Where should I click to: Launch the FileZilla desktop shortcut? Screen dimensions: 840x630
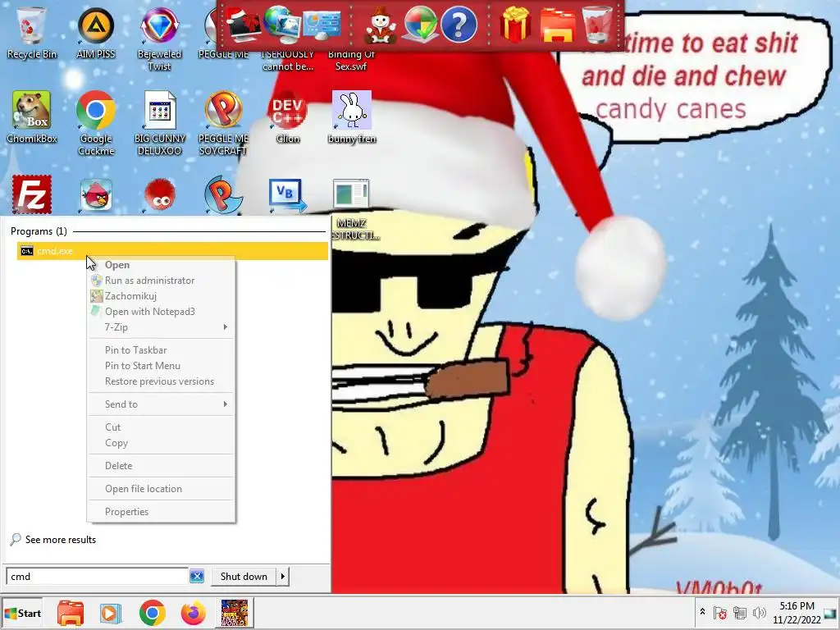coord(32,194)
